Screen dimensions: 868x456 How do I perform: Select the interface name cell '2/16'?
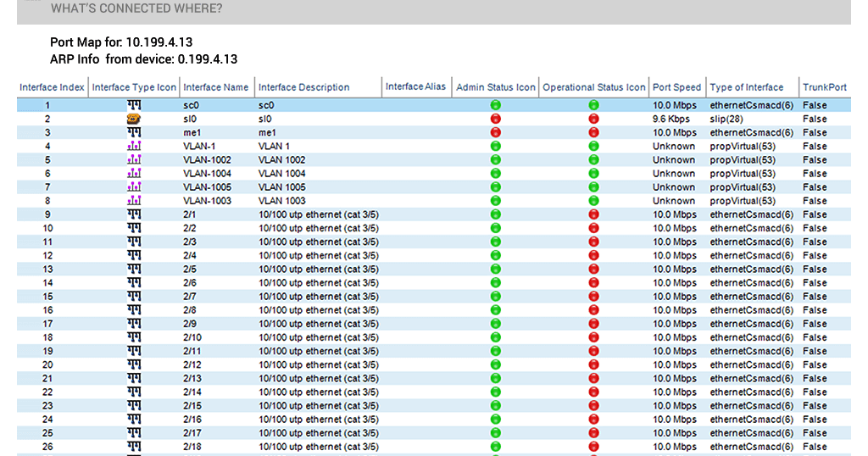click(192, 420)
